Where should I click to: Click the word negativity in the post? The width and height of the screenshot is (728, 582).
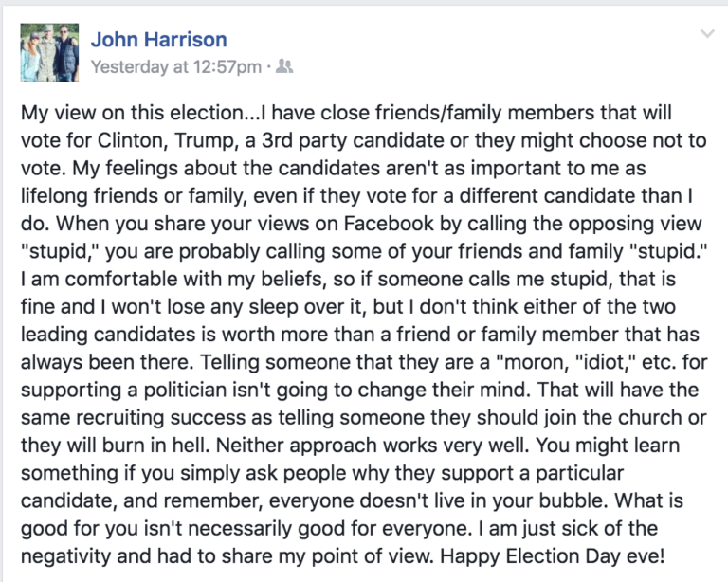pyautogui.click(x=66, y=556)
